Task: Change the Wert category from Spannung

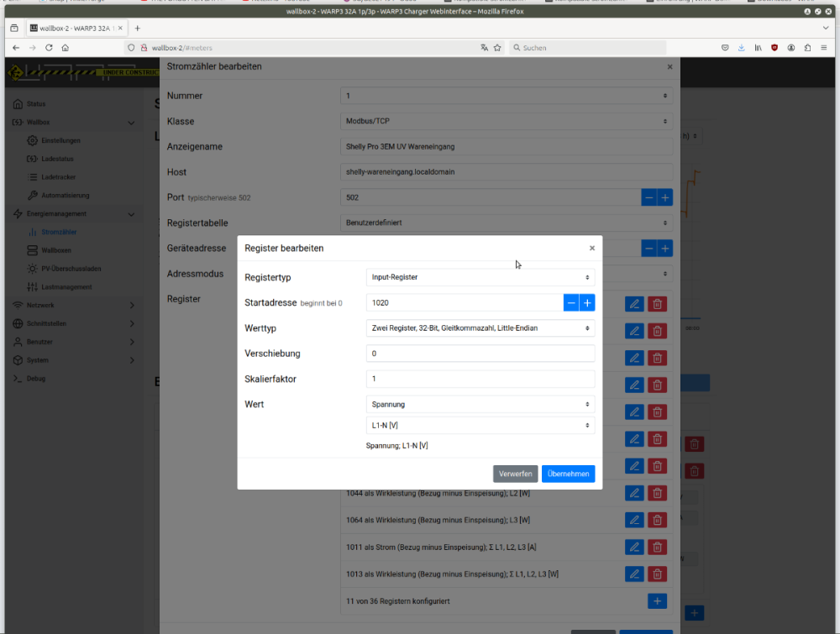Action: 480,405
